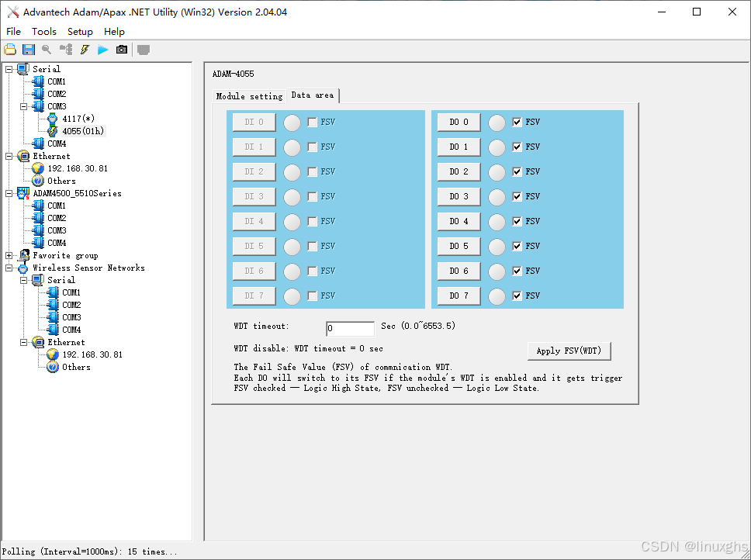Image resolution: width=751 pixels, height=560 pixels.
Task: Select COM2 under ADAM4500_5510Series
Action: tap(57, 218)
